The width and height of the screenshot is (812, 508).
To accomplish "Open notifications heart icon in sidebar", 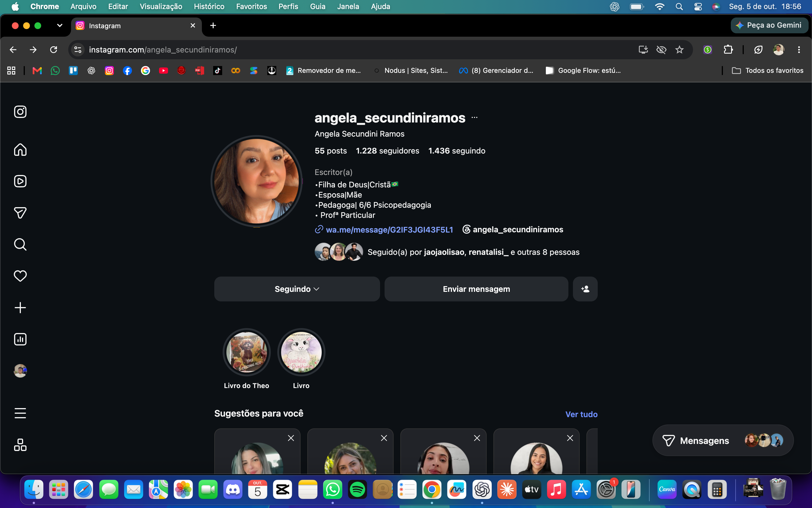I will click(x=20, y=276).
